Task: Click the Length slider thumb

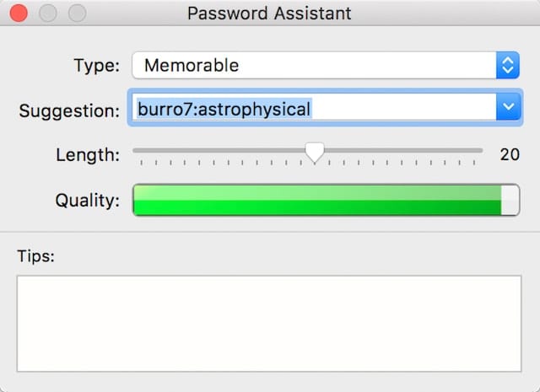Action: 315,152
